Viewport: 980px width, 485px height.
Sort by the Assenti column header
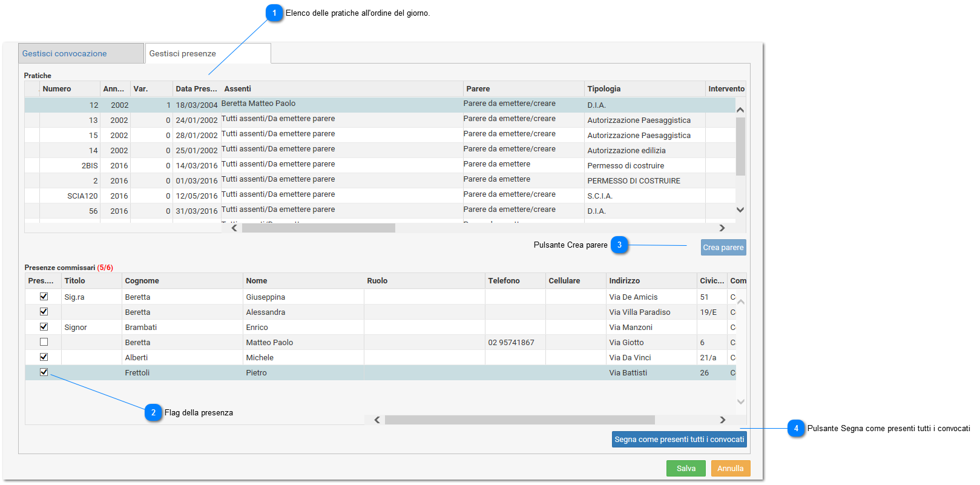342,88
